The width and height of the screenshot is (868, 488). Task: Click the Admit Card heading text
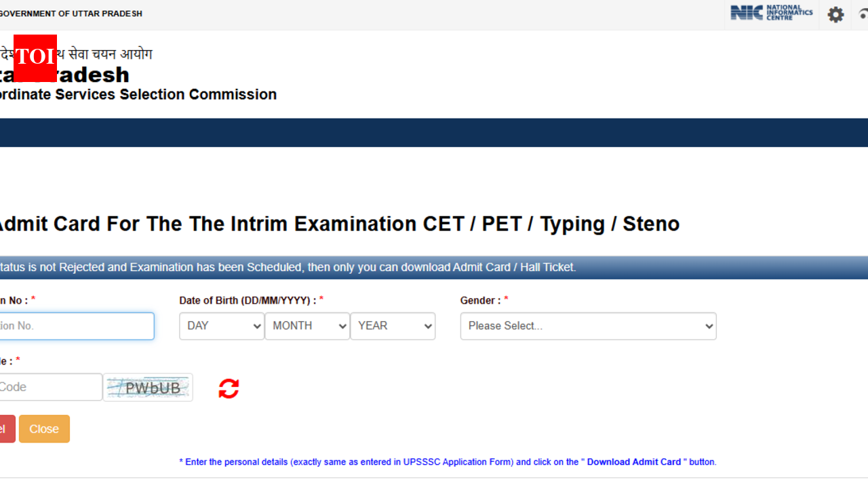(339, 224)
